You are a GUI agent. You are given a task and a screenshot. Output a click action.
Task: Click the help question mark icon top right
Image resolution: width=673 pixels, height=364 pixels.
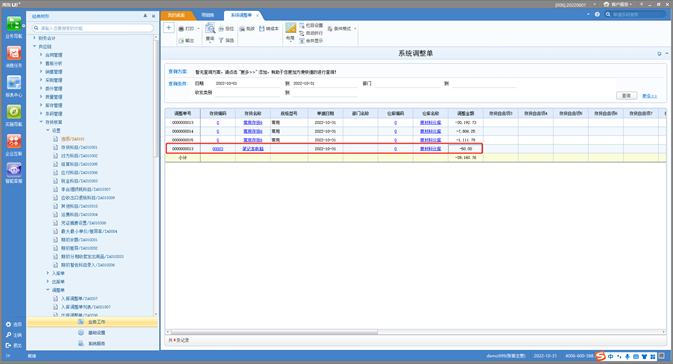coord(597,14)
